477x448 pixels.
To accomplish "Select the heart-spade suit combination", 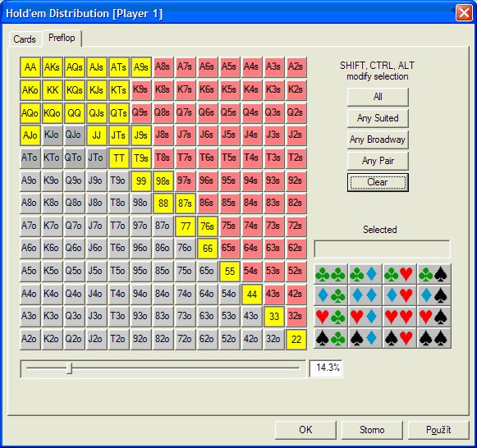I will [x=433, y=317].
